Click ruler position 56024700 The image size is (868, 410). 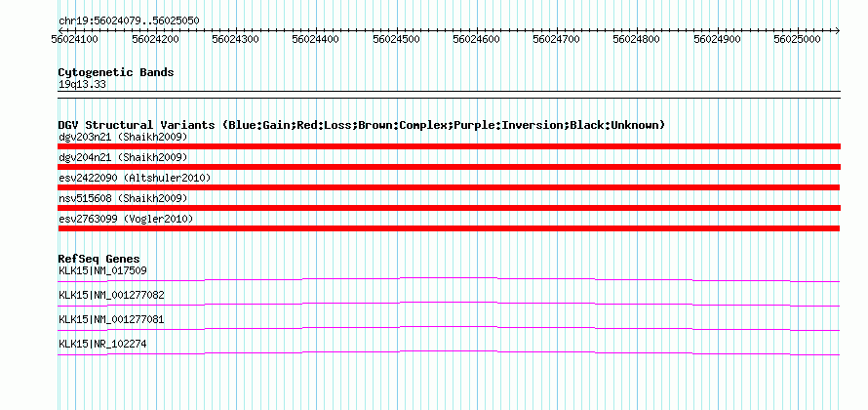(557, 40)
